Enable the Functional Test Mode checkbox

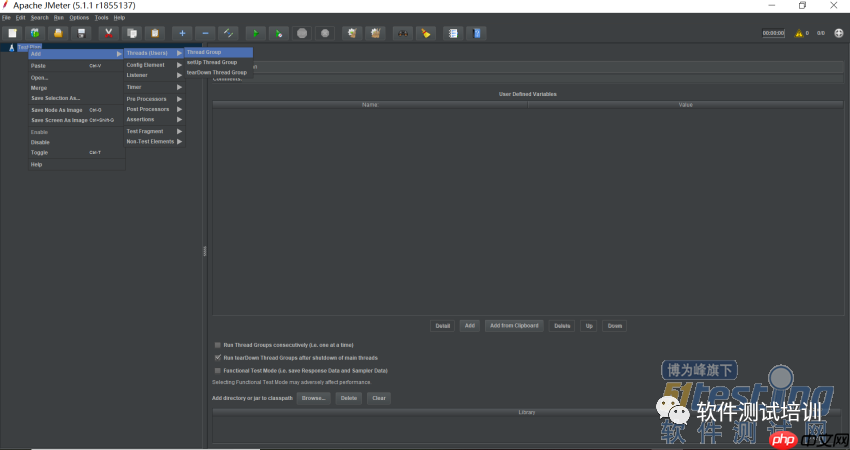[x=218, y=370]
